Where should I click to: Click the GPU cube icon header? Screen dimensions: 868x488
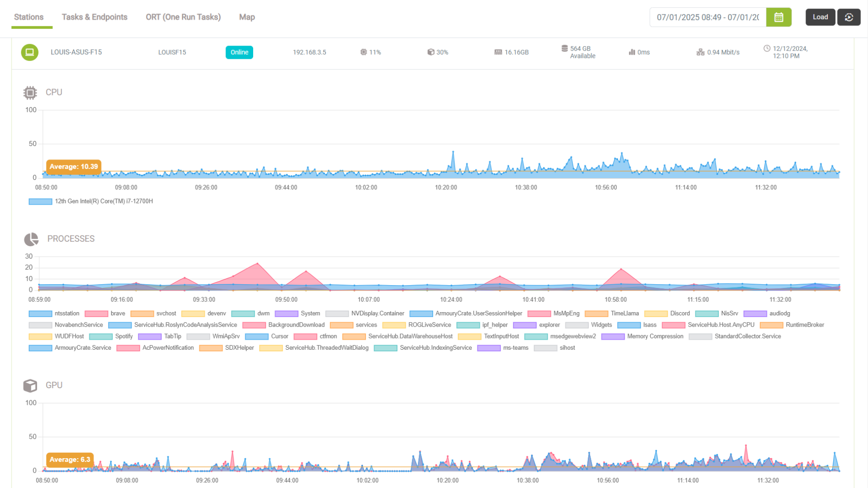30,385
